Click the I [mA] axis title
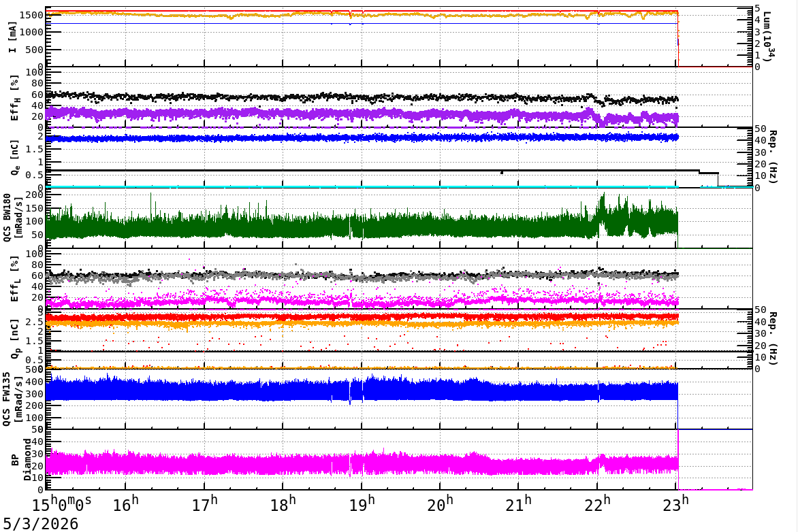798x532 pixels. click(13, 37)
